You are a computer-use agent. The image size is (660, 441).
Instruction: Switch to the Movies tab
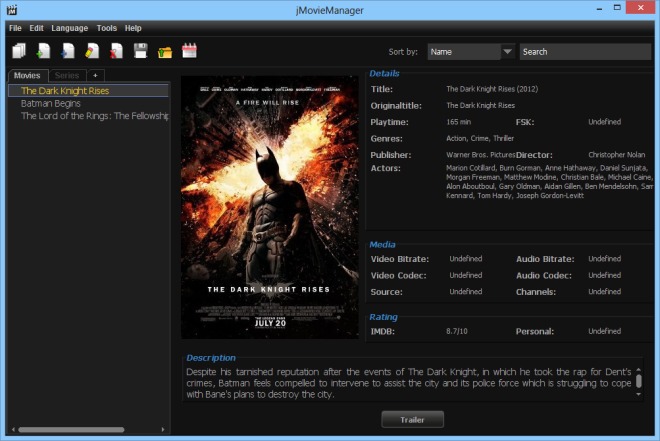[x=28, y=76]
